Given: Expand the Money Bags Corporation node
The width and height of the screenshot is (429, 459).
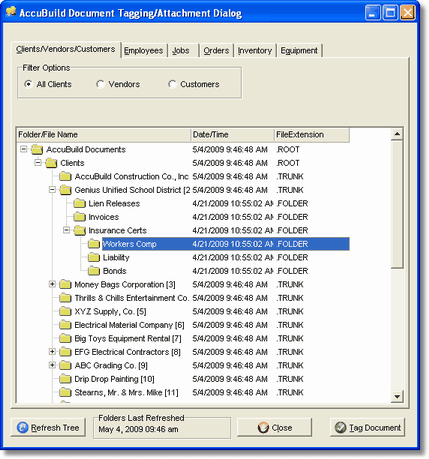Looking at the screenshot, I should coord(52,284).
